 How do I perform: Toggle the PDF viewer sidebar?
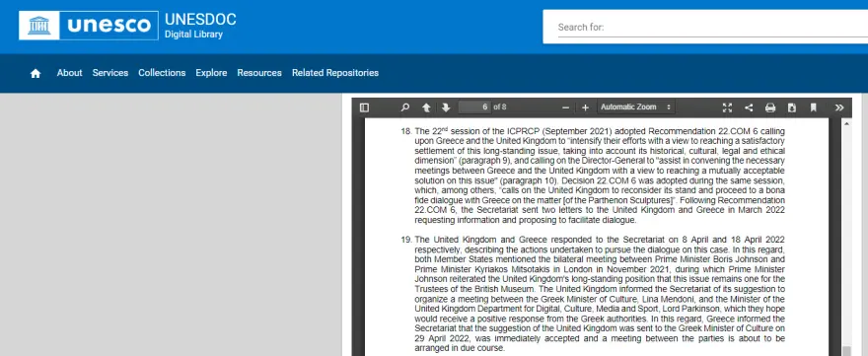pyautogui.click(x=364, y=107)
